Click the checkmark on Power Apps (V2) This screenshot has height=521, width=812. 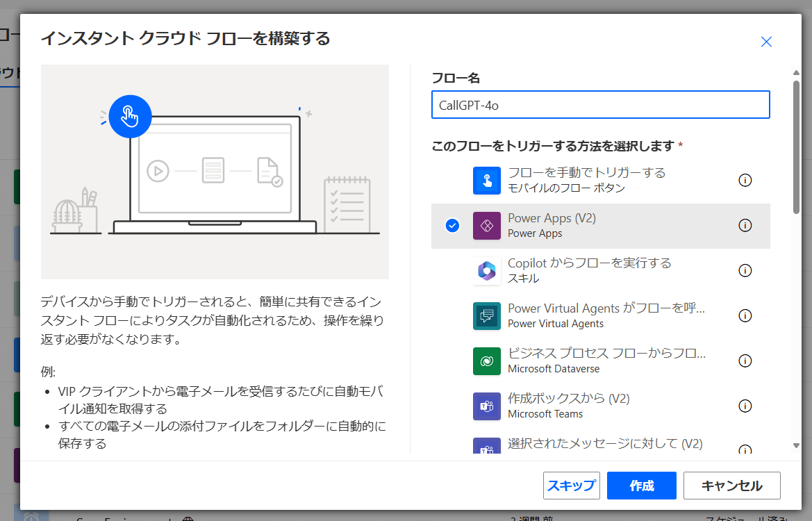point(452,225)
